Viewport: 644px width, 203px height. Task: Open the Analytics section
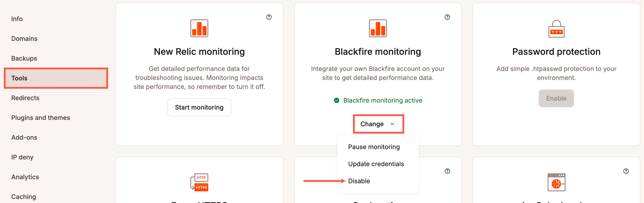[25, 177]
